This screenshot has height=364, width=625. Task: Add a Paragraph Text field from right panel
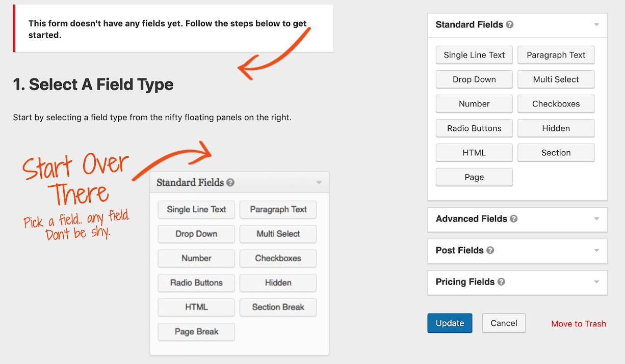[x=556, y=55]
